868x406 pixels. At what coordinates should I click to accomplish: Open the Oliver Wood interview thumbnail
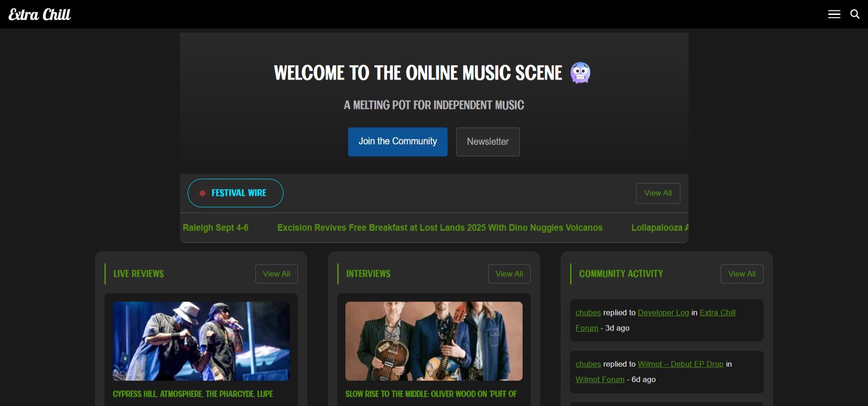[x=434, y=341]
